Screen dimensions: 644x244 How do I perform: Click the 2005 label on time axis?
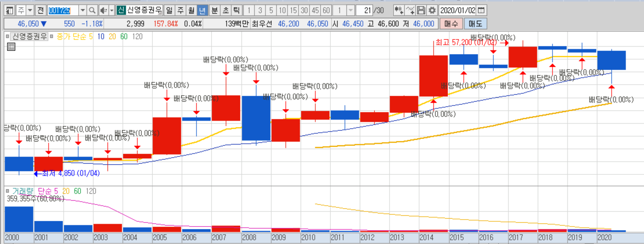pos(160,237)
